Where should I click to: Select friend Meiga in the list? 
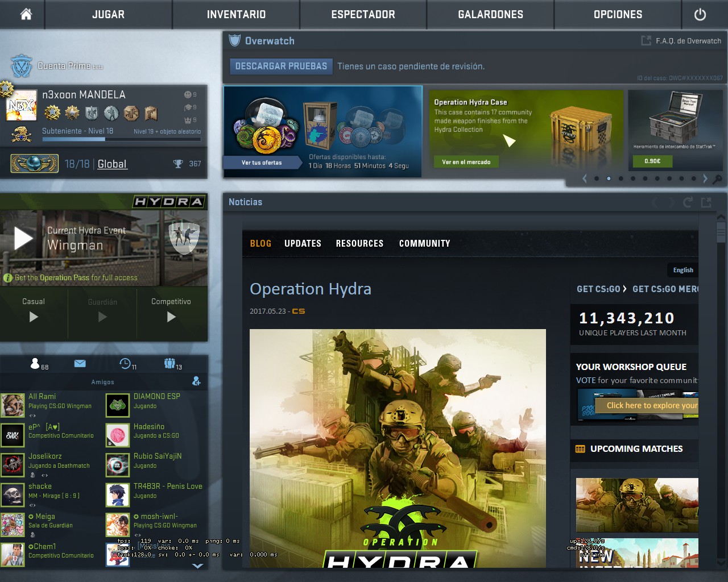click(x=52, y=525)
